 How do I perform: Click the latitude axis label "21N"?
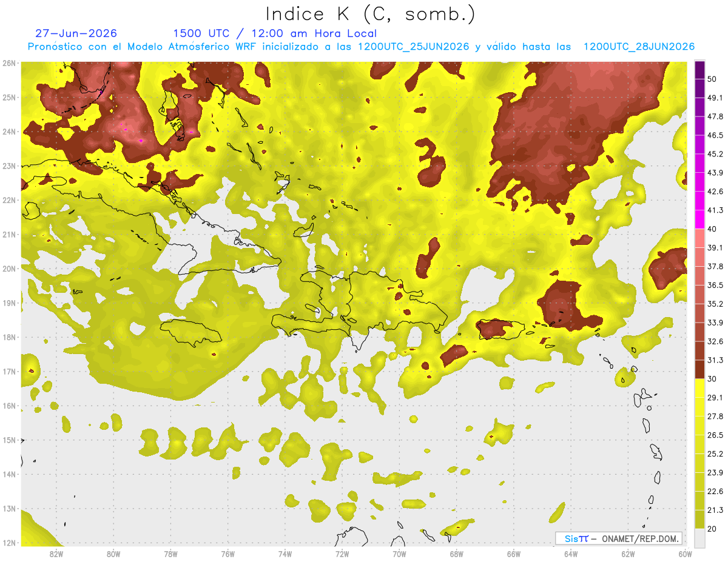point(10,234)
